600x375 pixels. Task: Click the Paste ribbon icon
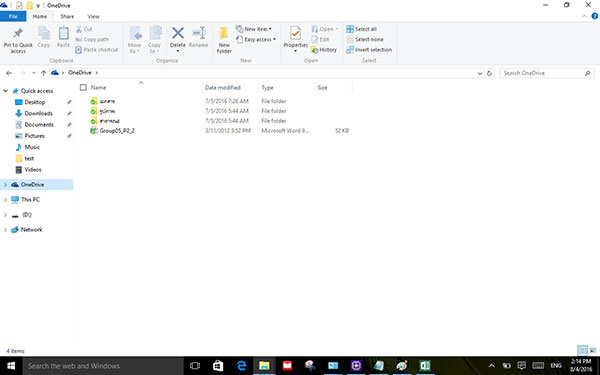pyautogui.click(x=64, y=33)
